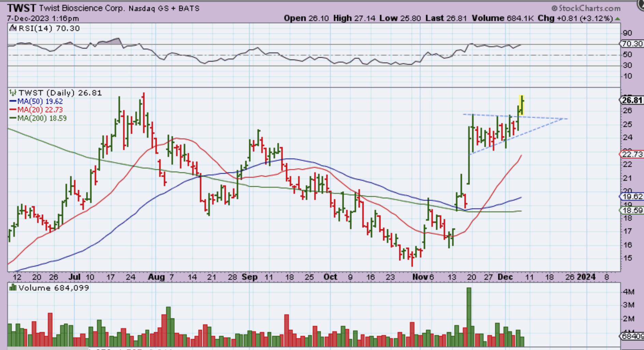The width and height of the screenshot is (644, 350).
Task: Click the TWST (Daily) price bar icon
Action: [x=13, y=93]
